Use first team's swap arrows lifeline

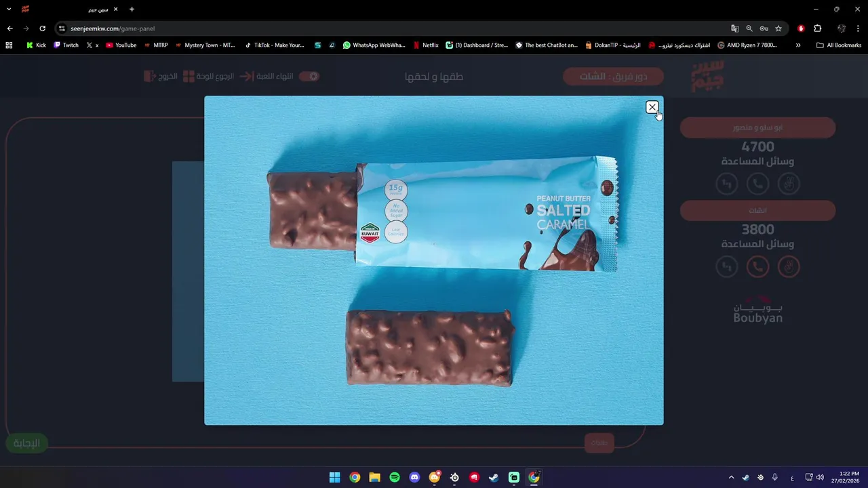pos(727,184)
